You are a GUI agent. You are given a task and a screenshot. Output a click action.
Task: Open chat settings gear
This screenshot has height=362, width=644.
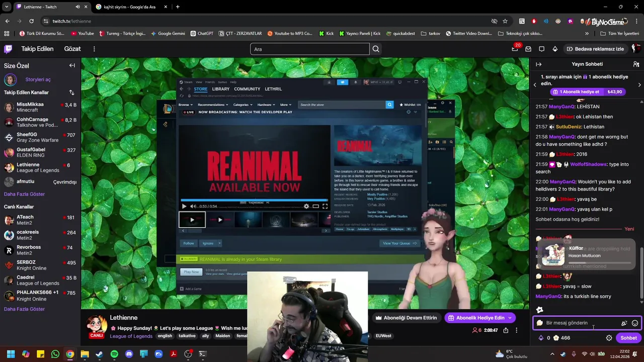pos(609,338)
